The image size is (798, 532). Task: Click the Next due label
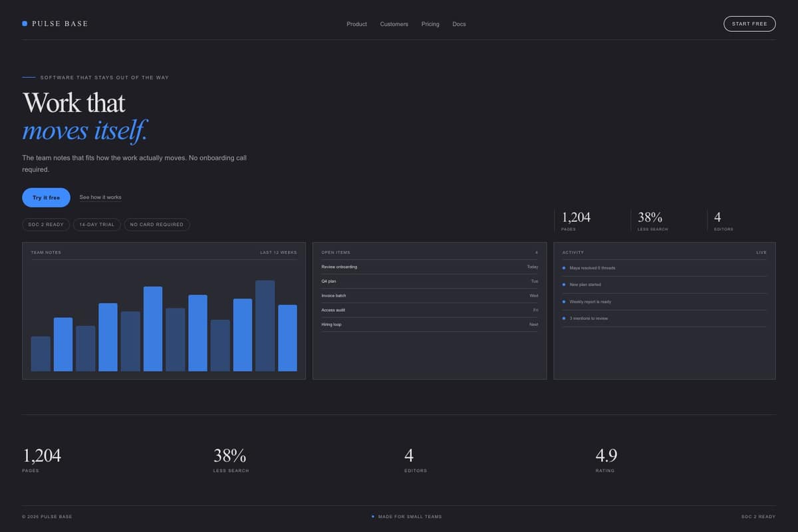[534, 325]
